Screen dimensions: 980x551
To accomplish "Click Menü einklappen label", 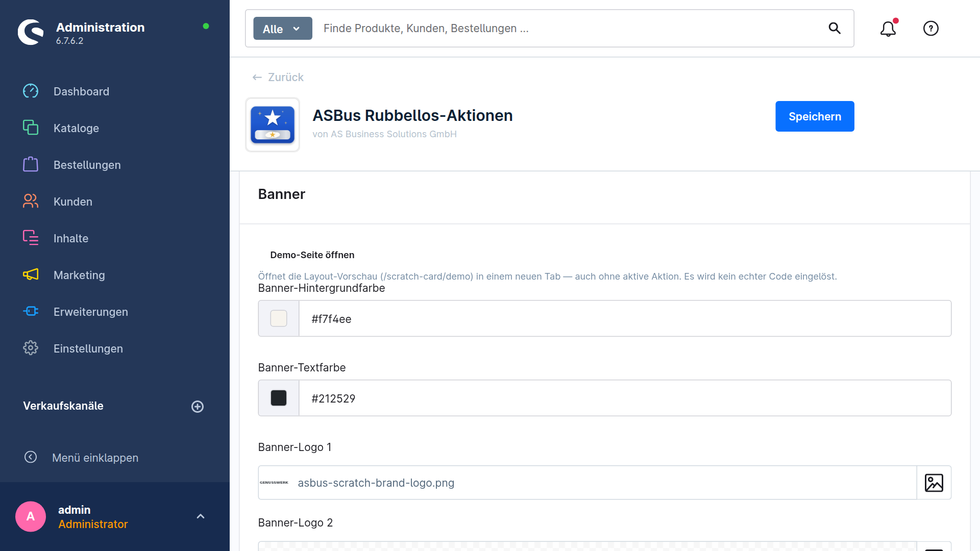I will point(95,458).
